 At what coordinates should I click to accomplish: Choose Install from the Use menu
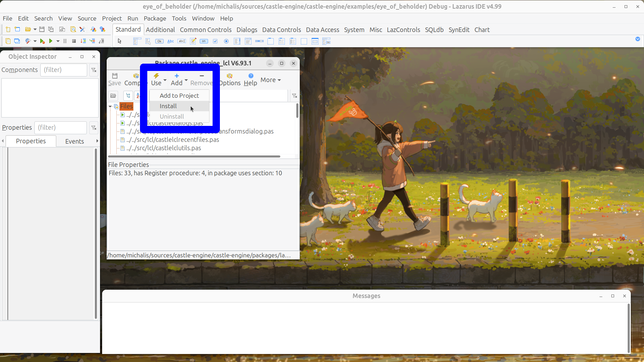179,106
